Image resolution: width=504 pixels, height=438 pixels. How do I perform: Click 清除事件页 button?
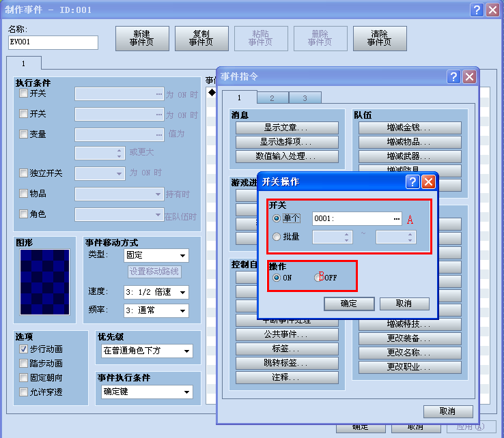coord(380,38)
